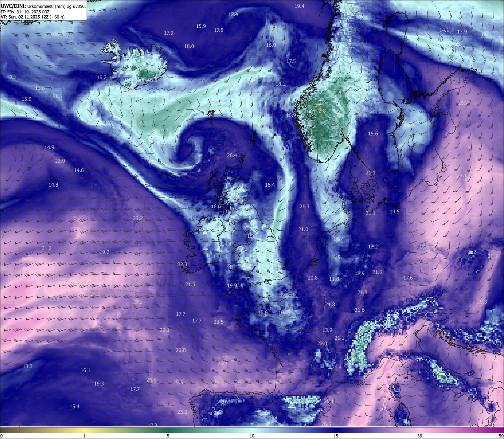Click the 1 tick on the color scale

[84, 436]
